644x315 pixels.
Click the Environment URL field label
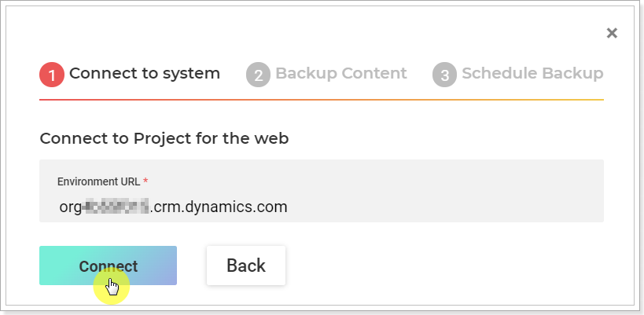[98, 181]
